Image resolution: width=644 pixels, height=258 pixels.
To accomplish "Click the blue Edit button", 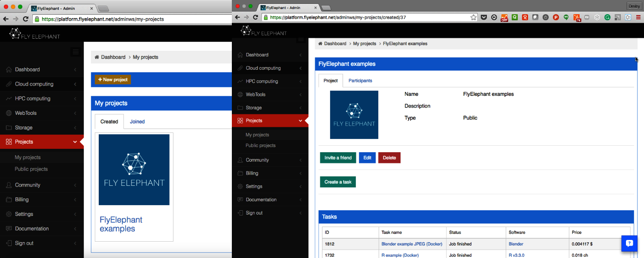I will [367, 158].
